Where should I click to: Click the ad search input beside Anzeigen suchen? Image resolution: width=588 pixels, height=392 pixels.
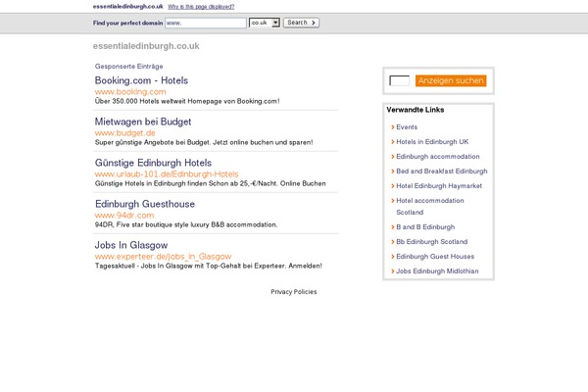(x=400, y=80)
